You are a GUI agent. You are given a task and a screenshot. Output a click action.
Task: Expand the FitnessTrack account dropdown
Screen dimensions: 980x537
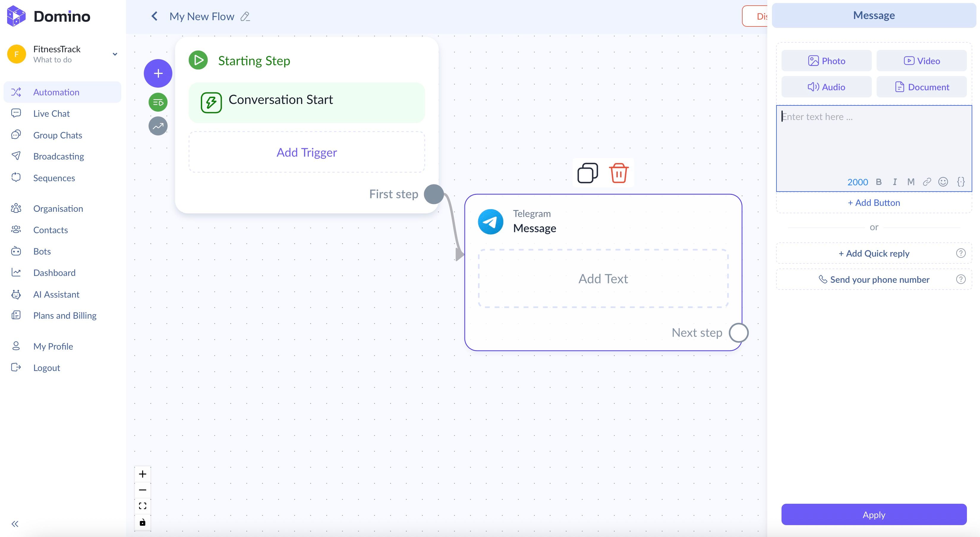point(114,54)
